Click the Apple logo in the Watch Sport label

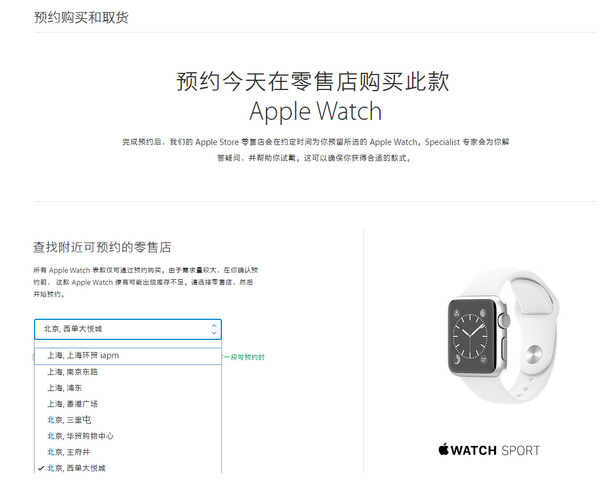tap(443, 449)
